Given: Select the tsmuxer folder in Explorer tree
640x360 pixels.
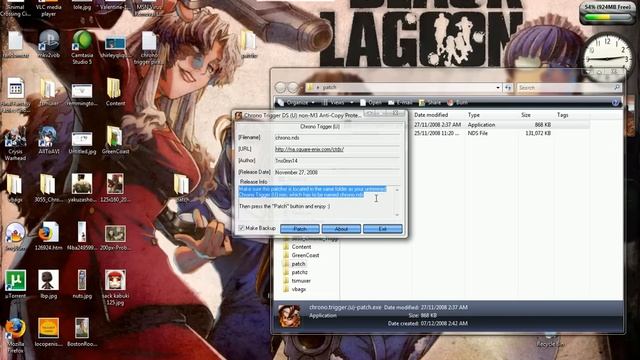Looking at the screenshot, I should [x=301, y=281].
